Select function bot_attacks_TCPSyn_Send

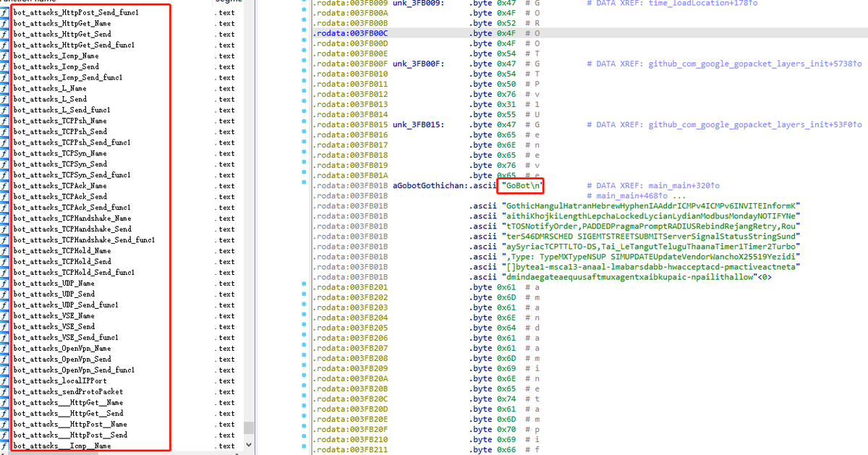click(60, 164)
